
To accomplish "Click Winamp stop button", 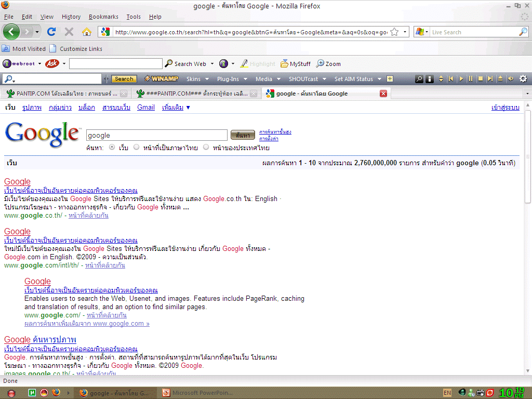I will (x=481, y=79).
